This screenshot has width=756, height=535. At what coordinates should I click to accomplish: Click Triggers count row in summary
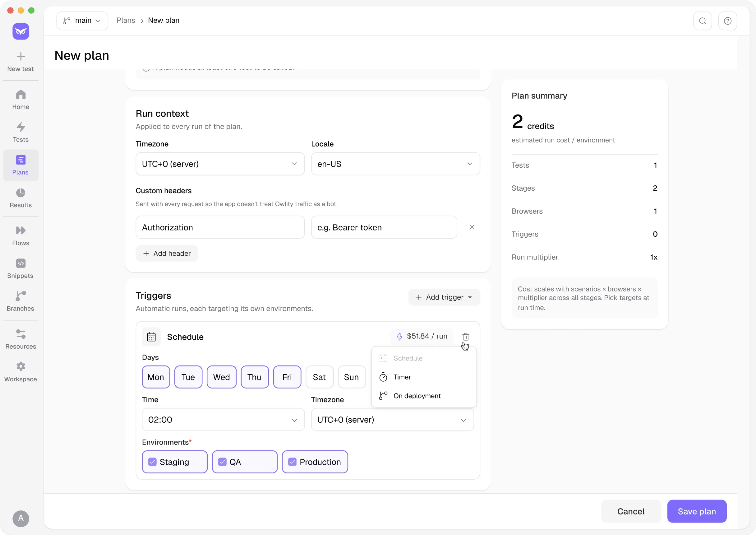584,234
